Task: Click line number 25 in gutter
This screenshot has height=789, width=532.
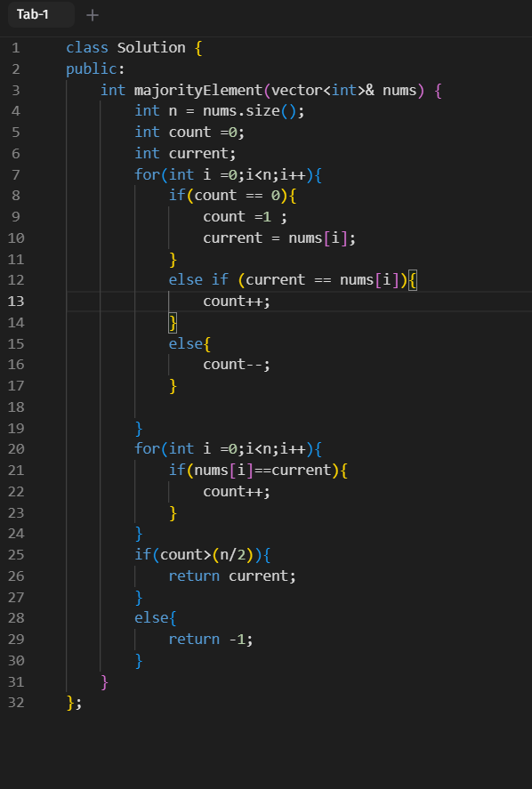Action: 16,555
